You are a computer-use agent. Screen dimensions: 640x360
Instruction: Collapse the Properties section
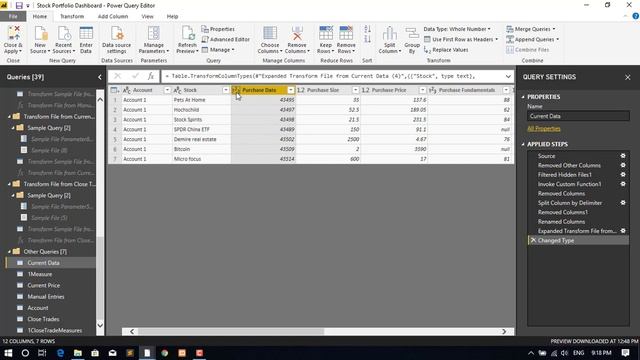point(523,97)
